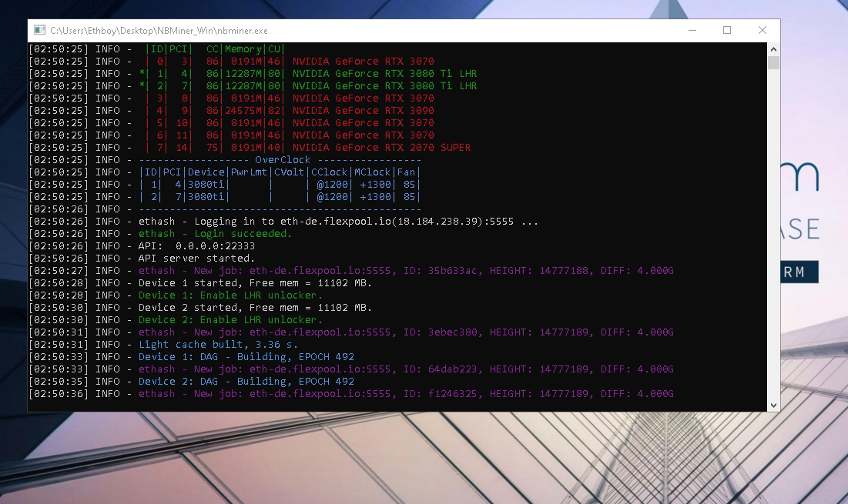Click 'Light cache built, 3.36 s.' line
This screenshot has width=848, height=504.
pyautogui.click(x=218, y=344)
